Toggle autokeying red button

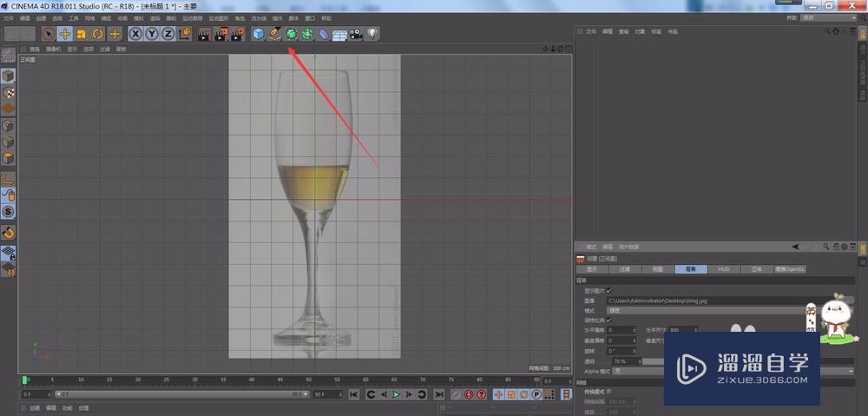(x=469, y=394)
